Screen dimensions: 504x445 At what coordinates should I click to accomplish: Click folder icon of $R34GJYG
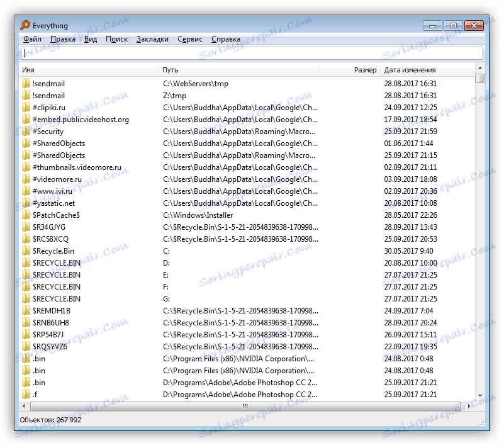26,227
